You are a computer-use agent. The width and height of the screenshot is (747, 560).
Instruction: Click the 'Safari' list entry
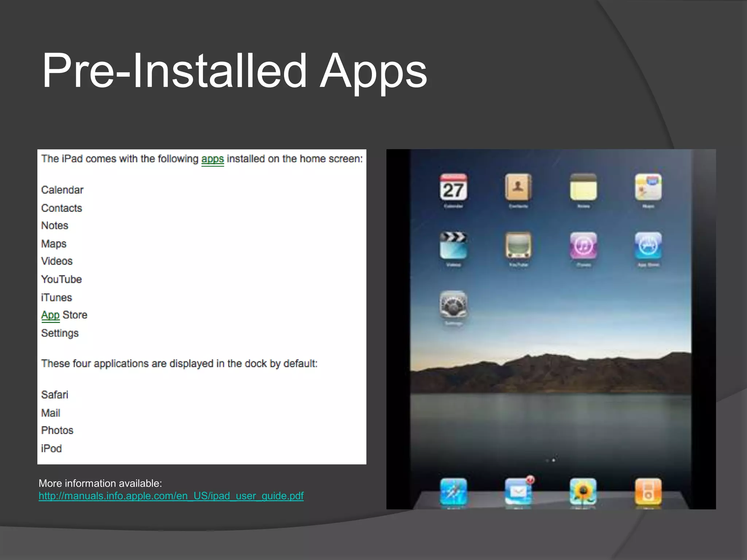55,395
